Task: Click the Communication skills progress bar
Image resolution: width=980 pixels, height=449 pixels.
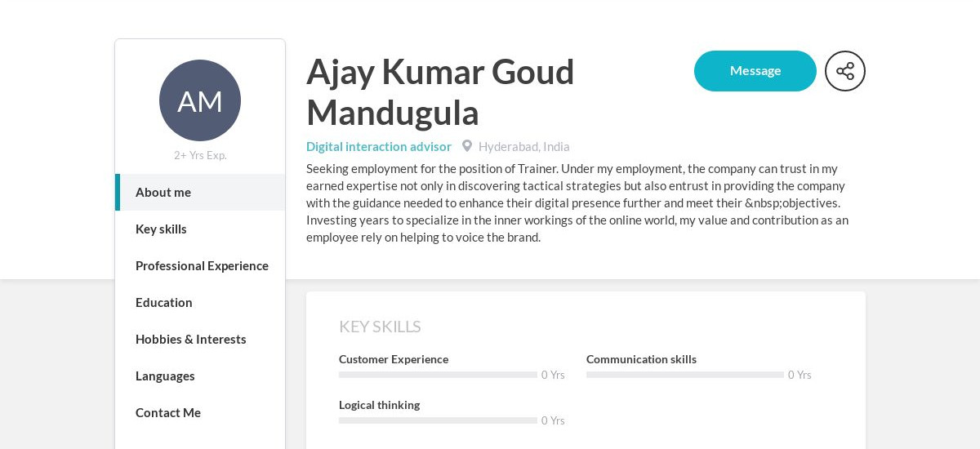Action: [685, 375]
